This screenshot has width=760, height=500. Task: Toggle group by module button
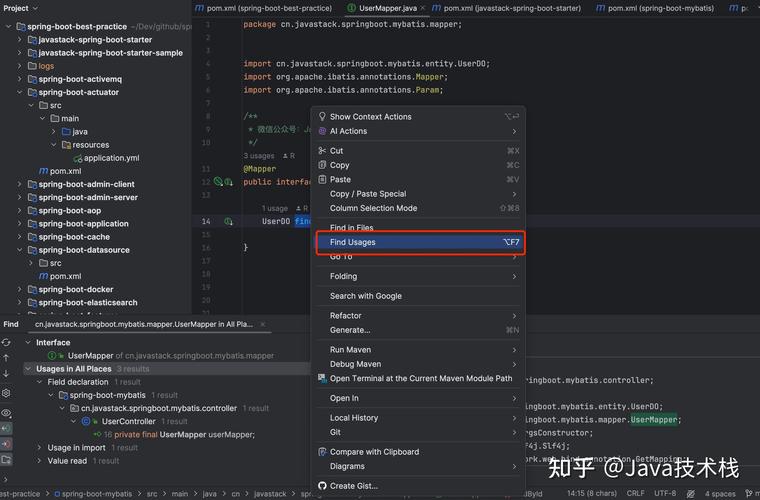coord(6,459)
